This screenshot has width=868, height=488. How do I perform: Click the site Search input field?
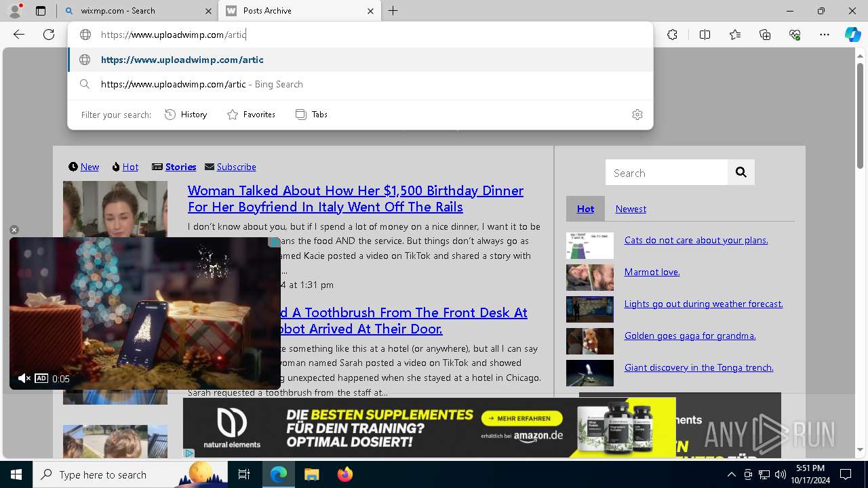pyautogui.click(x=667, y=173)
